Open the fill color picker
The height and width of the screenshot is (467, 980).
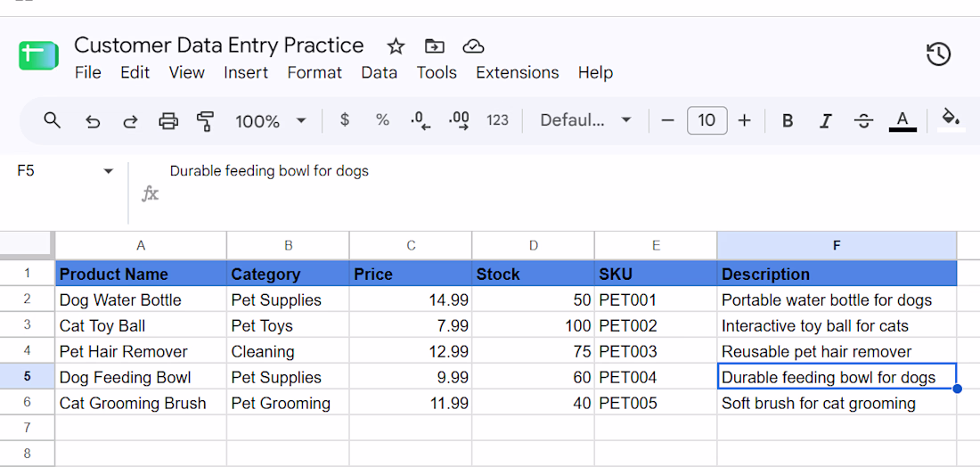pyautogui.click(x=951, y=119)
